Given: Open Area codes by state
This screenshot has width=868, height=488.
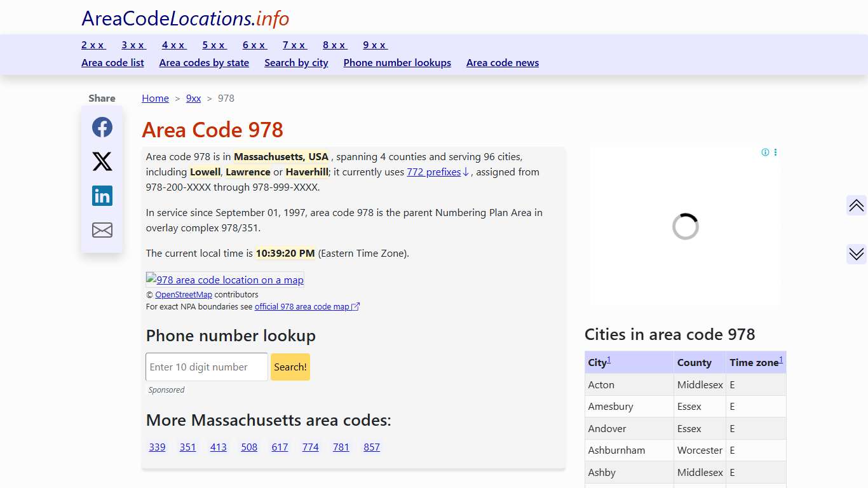Looking at the screenshot, I should point(204,62).
